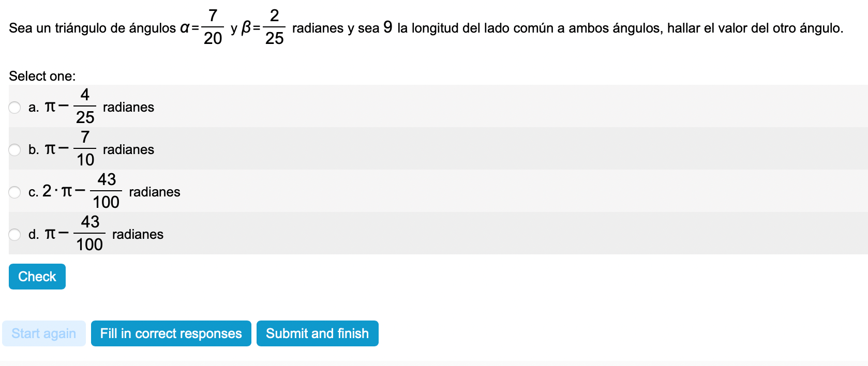Click the π − 4/25 formula in option a
Screen dimensions: 868x366
70,106
